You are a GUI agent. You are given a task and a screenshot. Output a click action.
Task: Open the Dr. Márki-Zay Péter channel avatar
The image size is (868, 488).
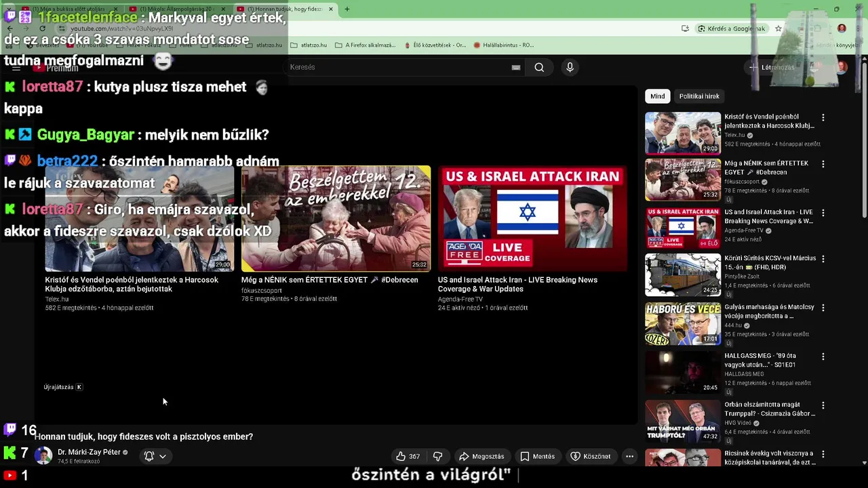[43, 455]
